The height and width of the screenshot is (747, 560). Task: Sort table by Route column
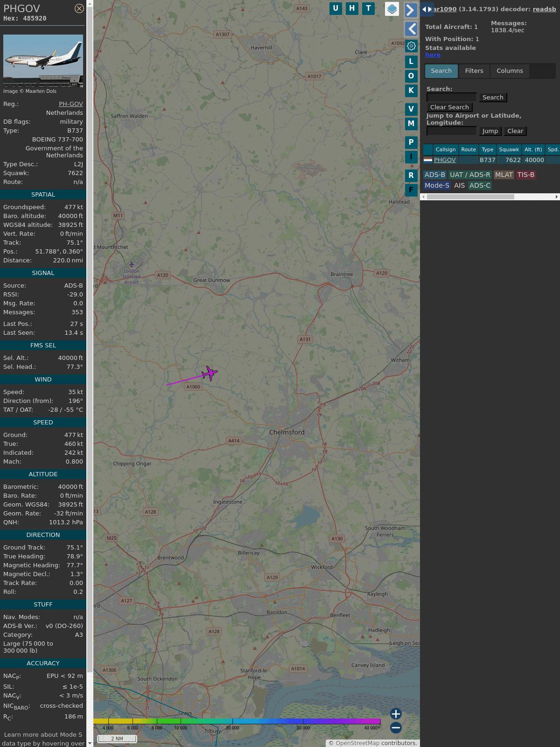point(469,150)
